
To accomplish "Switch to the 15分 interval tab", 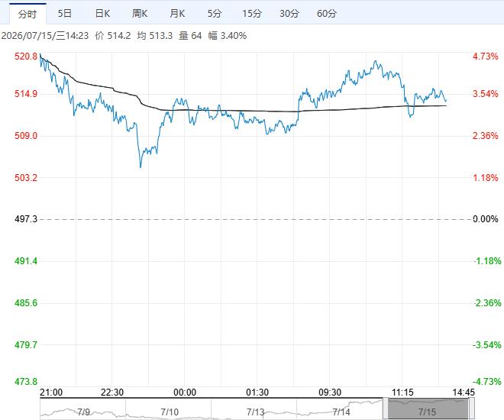I will pyautogui.click(x=252, y=14).
